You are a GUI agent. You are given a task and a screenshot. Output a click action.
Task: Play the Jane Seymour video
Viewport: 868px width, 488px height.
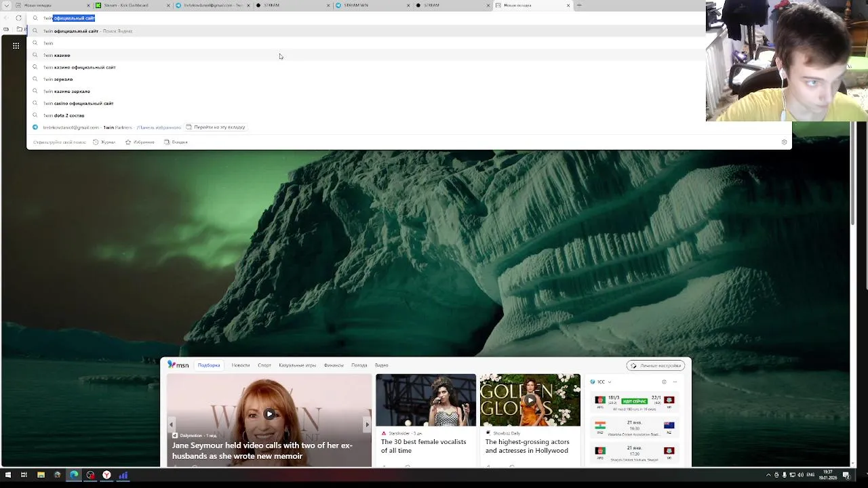tap(269, 413)
